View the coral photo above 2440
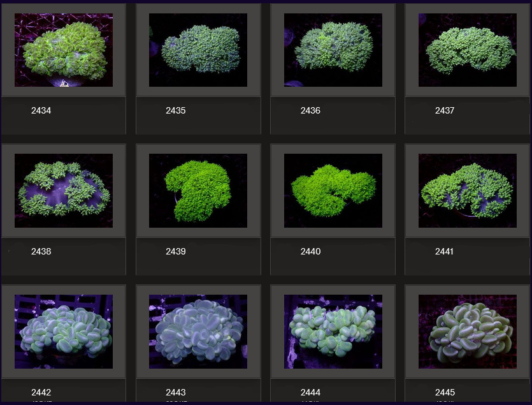Screen dimensions: 532x405 click(x=333, y=191)
